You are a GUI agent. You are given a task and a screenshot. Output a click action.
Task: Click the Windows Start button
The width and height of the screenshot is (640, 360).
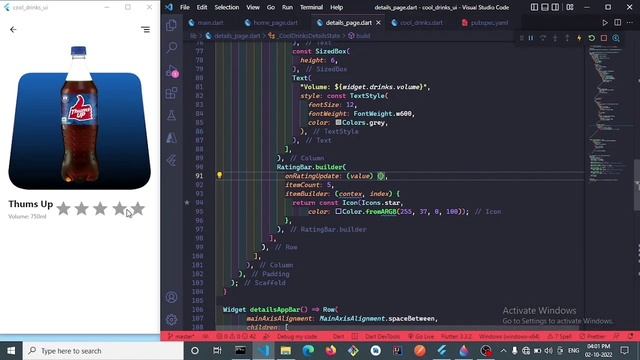coord(11,351)
